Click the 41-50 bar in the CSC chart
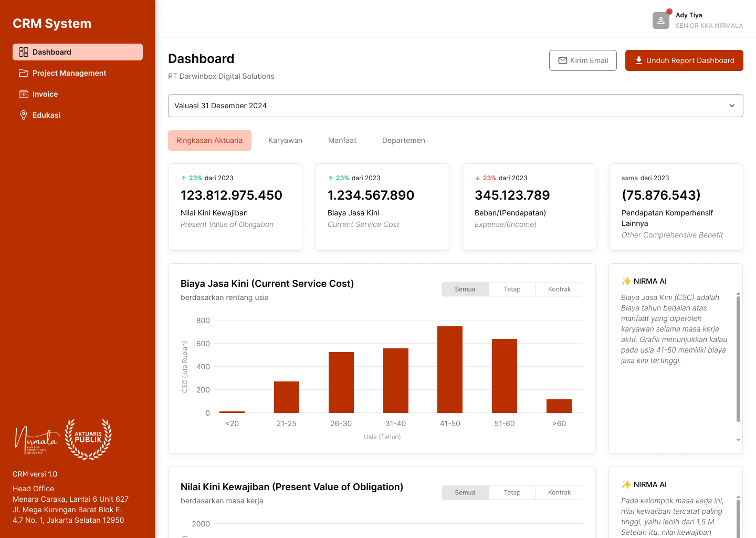 point(450,368)
